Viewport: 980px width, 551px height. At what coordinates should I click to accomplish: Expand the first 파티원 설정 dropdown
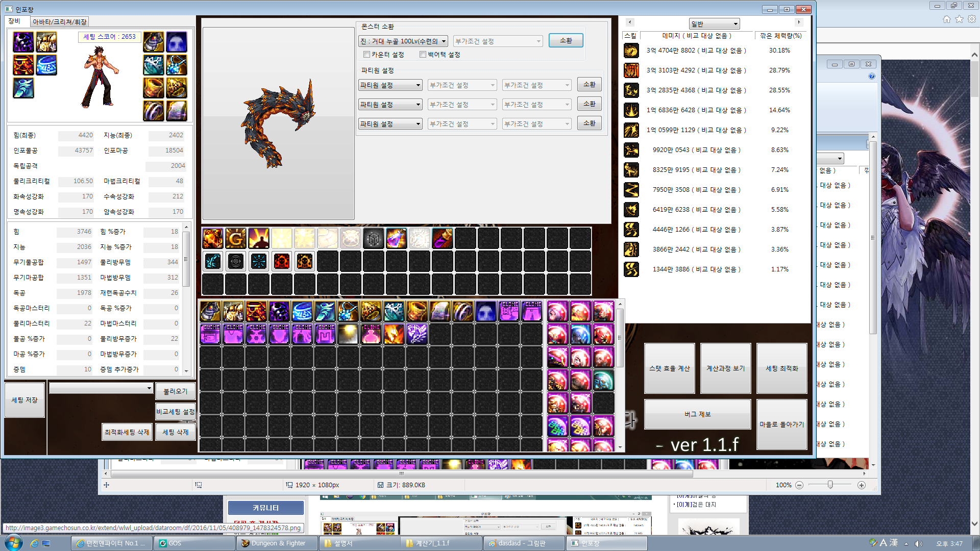click(x=390, y=85)
